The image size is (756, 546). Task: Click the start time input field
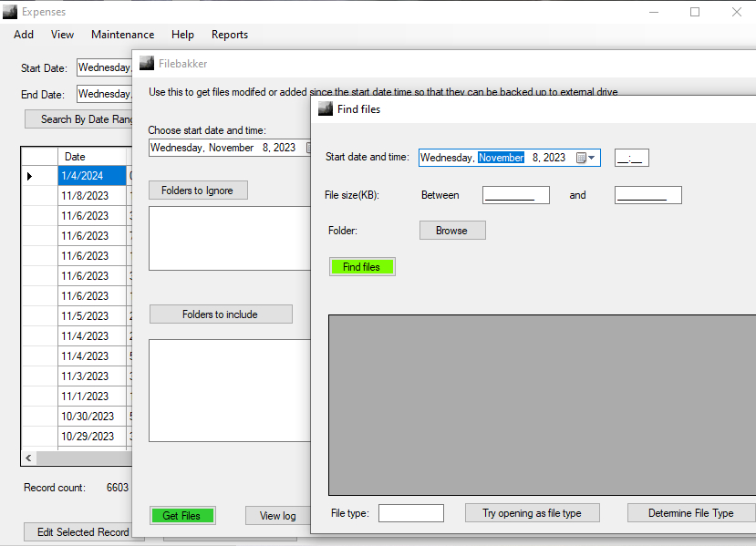point(631,158)
